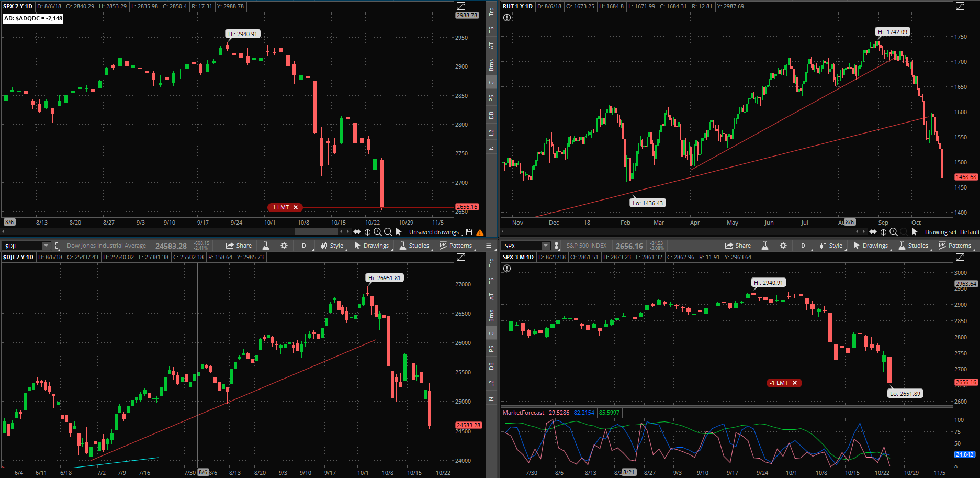Zoom in on the SPX 2Y chart
Image resolution: width=980 pixels, height=478 pixels.
[x=378, y=232]
